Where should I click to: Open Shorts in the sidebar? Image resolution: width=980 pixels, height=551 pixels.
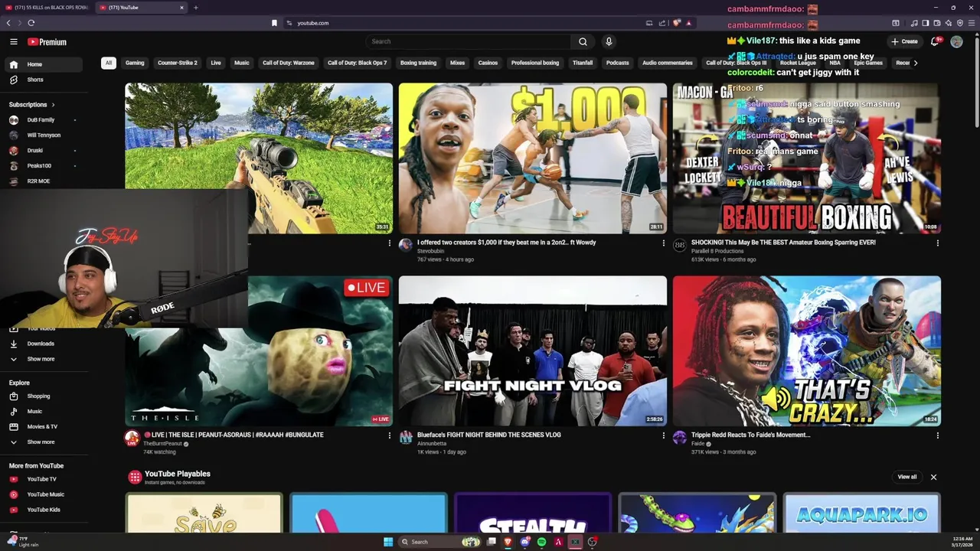tap(44, 80)
